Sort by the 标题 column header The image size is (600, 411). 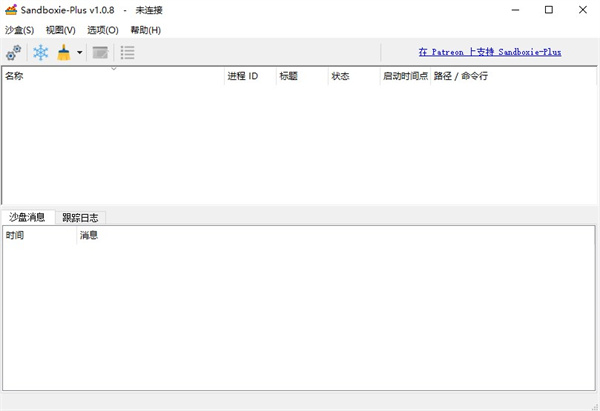302,76
